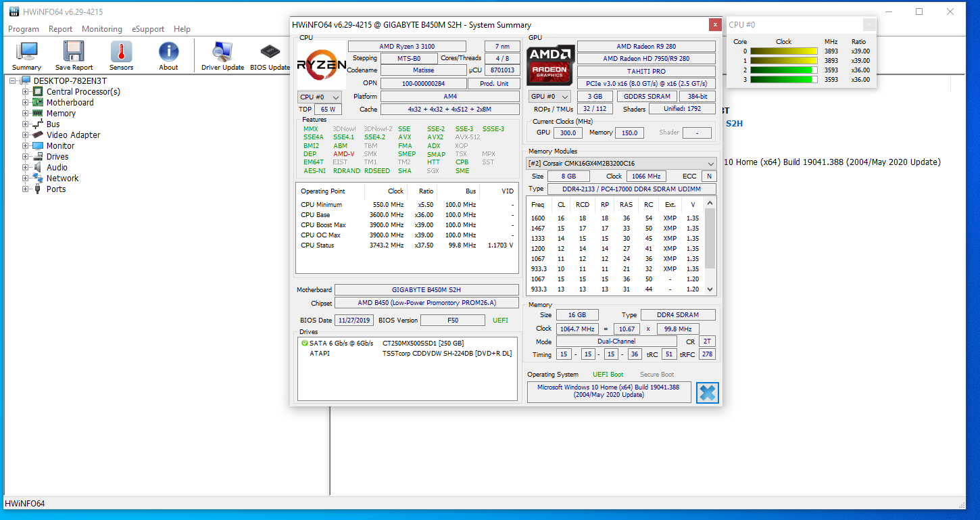Click the Bus tree icon
Image resolution: width=980 pixels, height=520 pixels.
tap(38, 124)
